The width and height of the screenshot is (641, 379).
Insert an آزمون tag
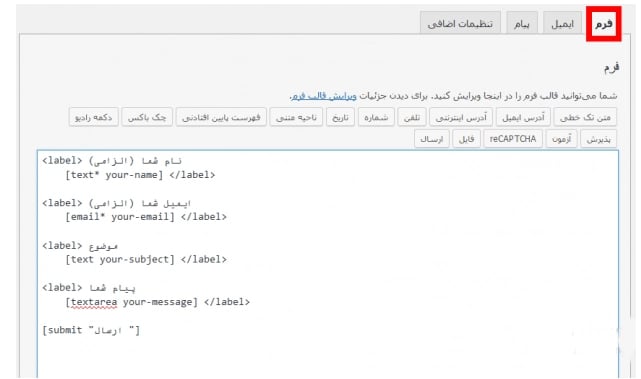tap(562, 139)
